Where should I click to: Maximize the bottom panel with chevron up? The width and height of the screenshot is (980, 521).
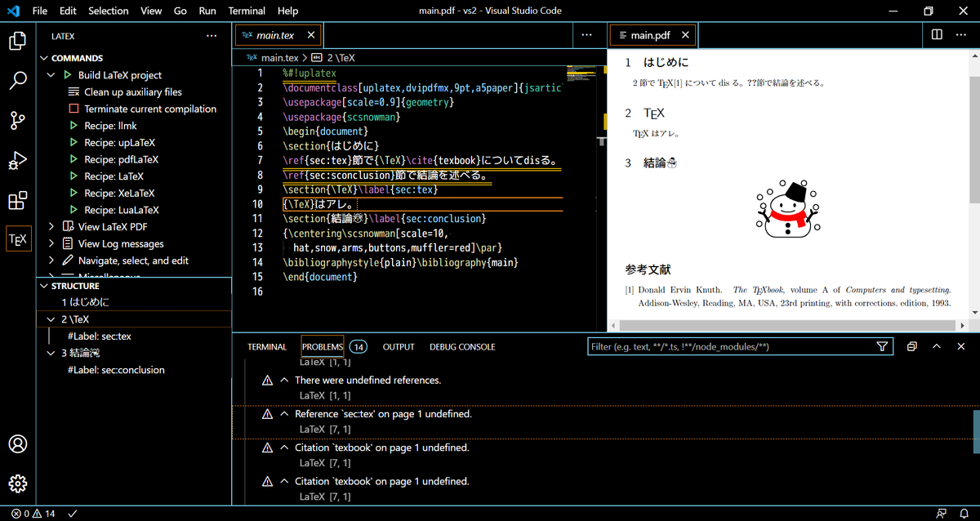click(937, 346)
